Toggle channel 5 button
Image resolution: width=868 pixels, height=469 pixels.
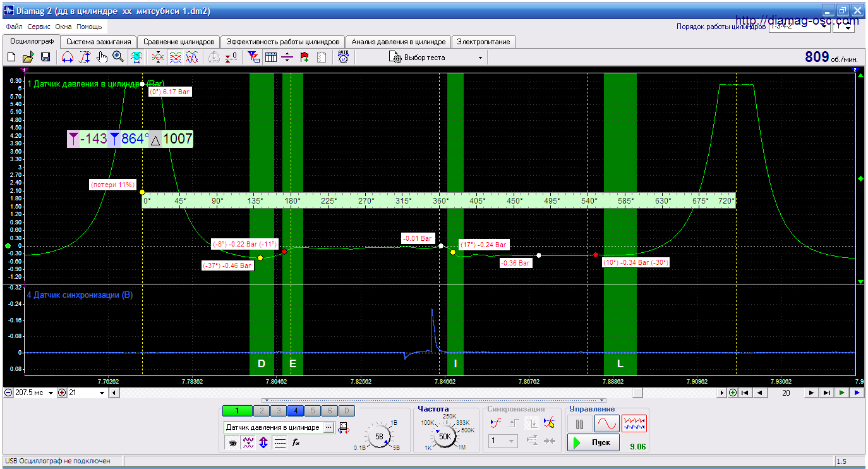click(313, 411)
